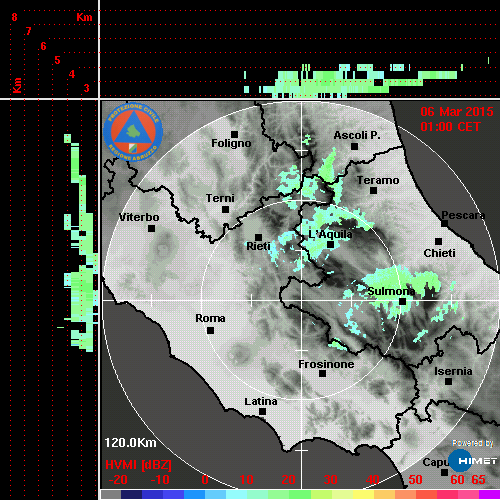Click the Sulmona city square marker
The width and height of the screenshot is (500, 500).
pyautogui.click(x=402, y=301)
